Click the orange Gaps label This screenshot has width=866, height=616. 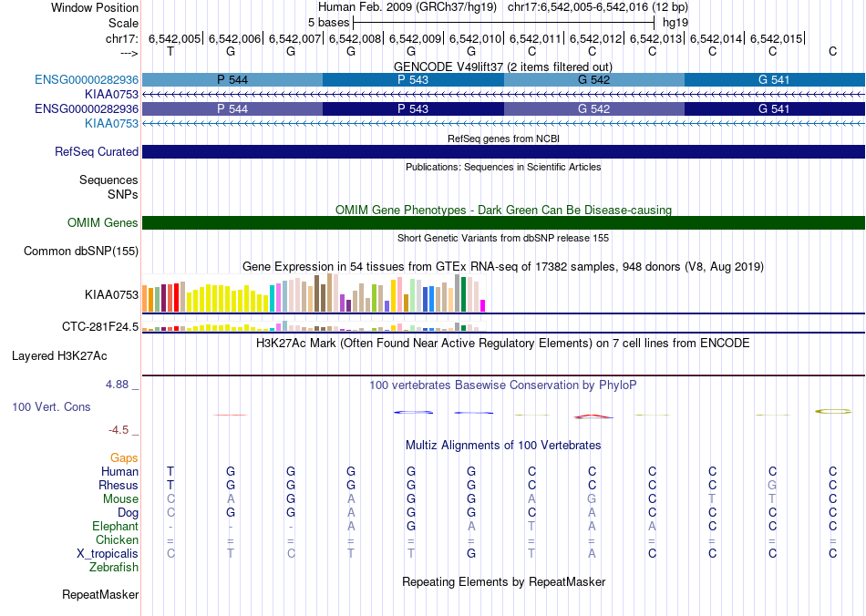[x=124, y=458]
